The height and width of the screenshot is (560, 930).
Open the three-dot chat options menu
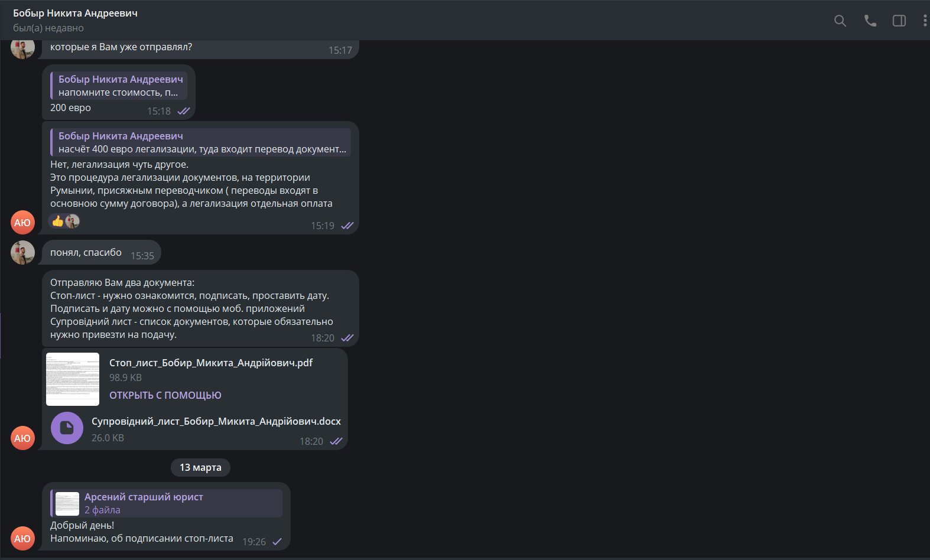[x=925, y=21]
